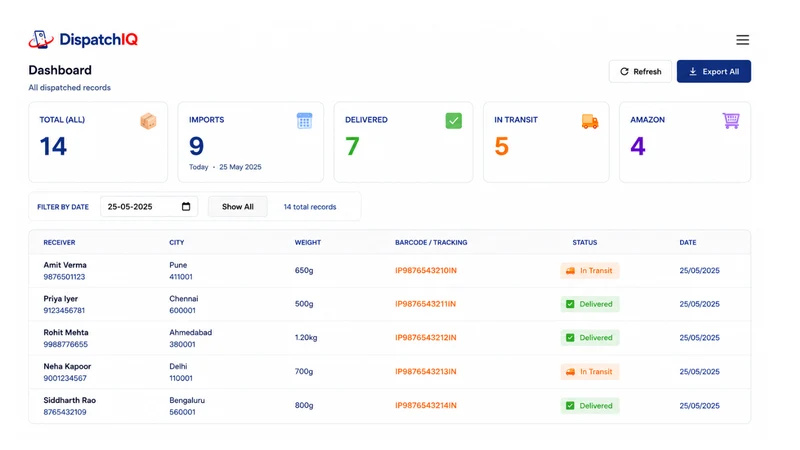Viewport: 800px width, 450px height.
Task: Select the Total (All) card count 14
Action: pos(53,146)
